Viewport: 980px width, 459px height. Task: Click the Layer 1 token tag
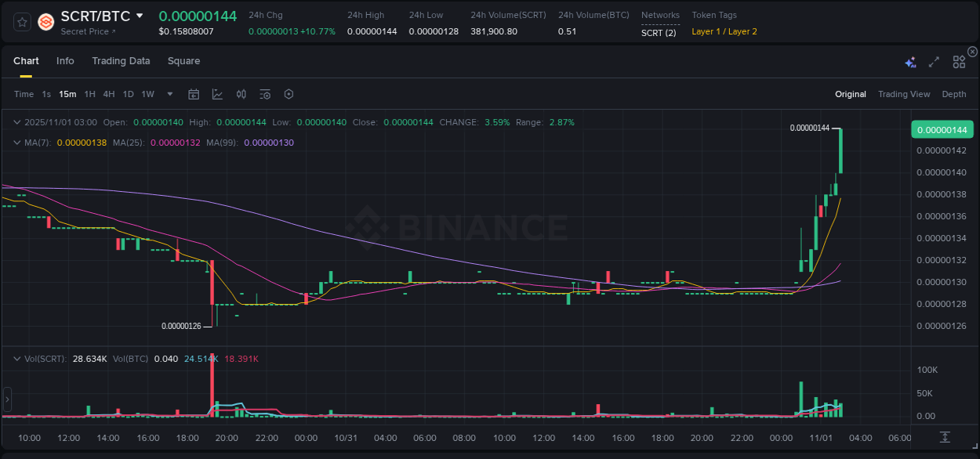click(x=706, y=31)
